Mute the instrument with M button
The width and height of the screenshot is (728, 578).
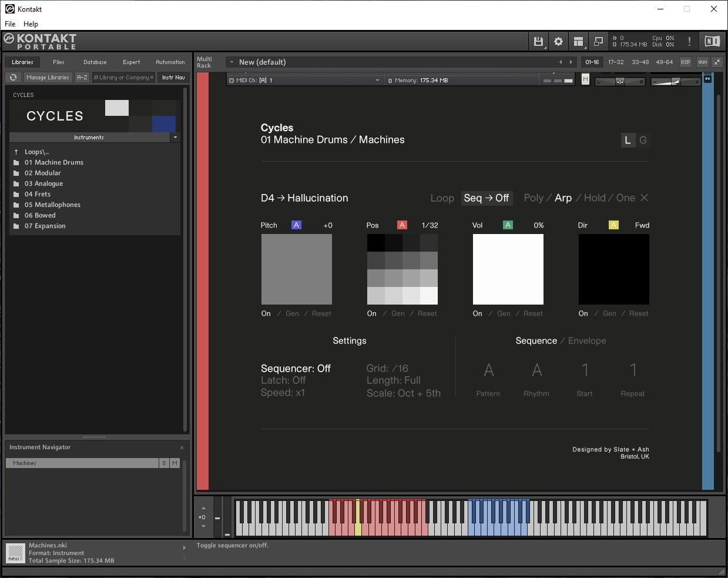[x=585, y=79]
